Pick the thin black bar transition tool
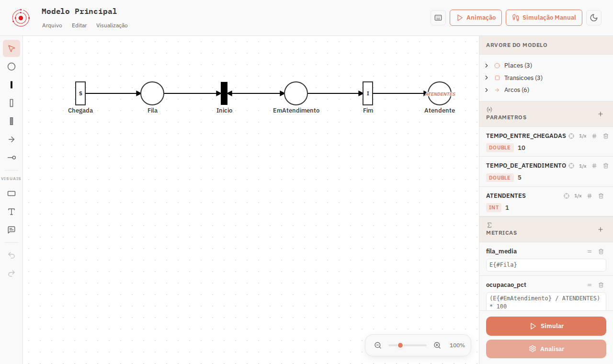 coord(11,85)
